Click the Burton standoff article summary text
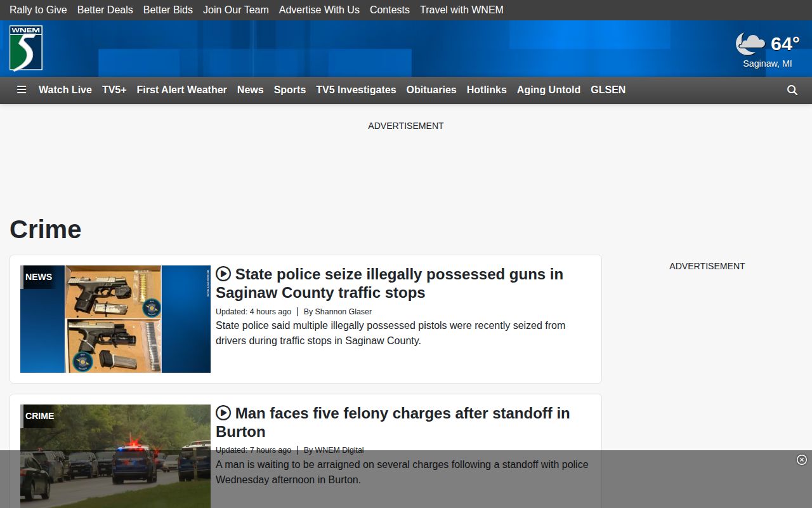 click(x=402, y=472)
